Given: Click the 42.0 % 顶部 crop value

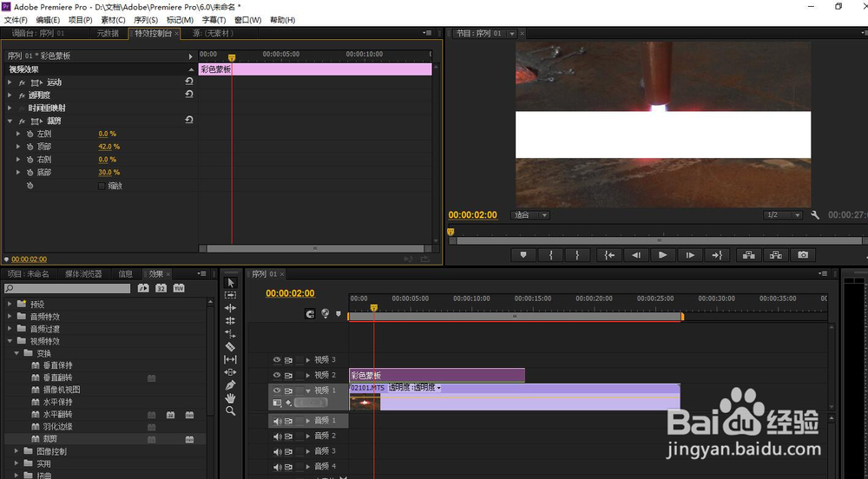Looking at the screenshot, I should [x=109, y=147].
